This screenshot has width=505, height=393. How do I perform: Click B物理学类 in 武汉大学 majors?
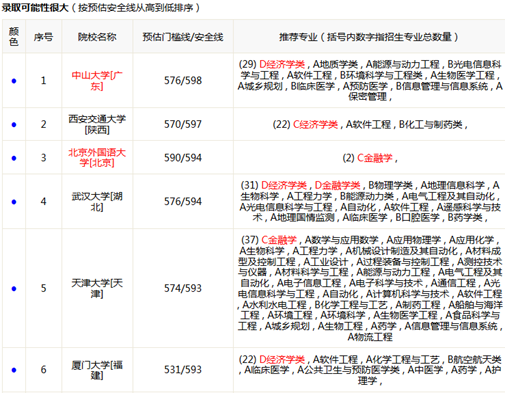point(390,185)
